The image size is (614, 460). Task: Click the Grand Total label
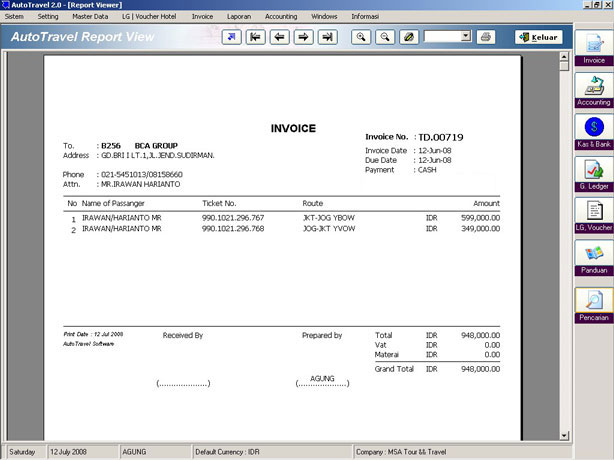394,369
